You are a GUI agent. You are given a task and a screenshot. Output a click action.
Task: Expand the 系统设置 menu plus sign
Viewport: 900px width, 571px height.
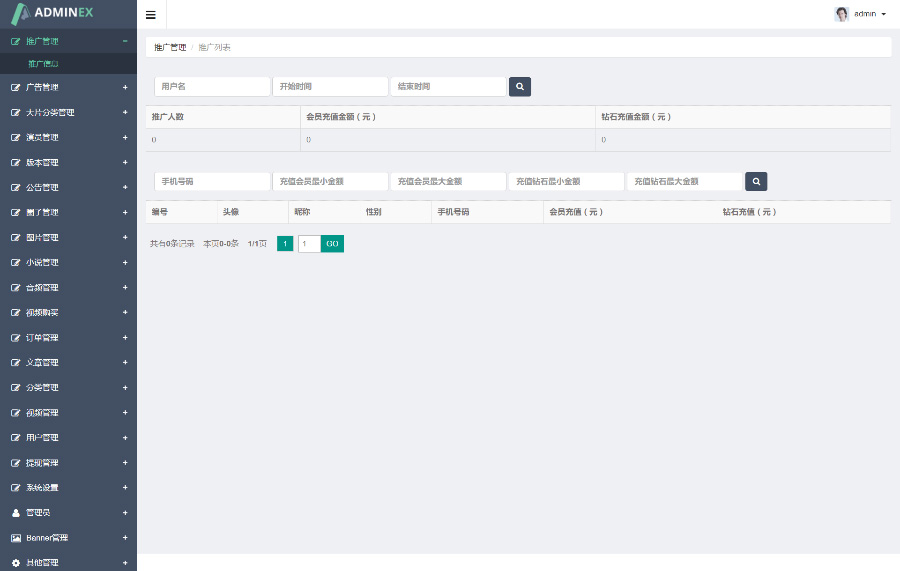click(x=125, y=487)
